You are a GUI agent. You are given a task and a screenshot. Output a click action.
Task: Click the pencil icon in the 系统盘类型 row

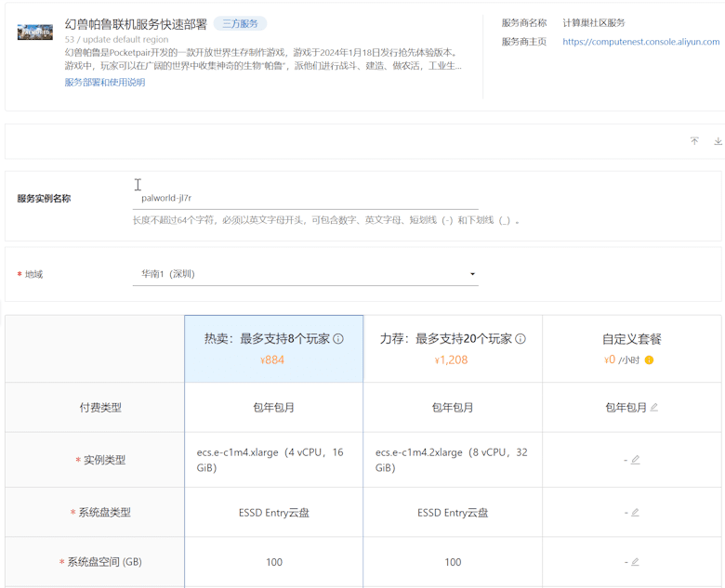point(635,512)
